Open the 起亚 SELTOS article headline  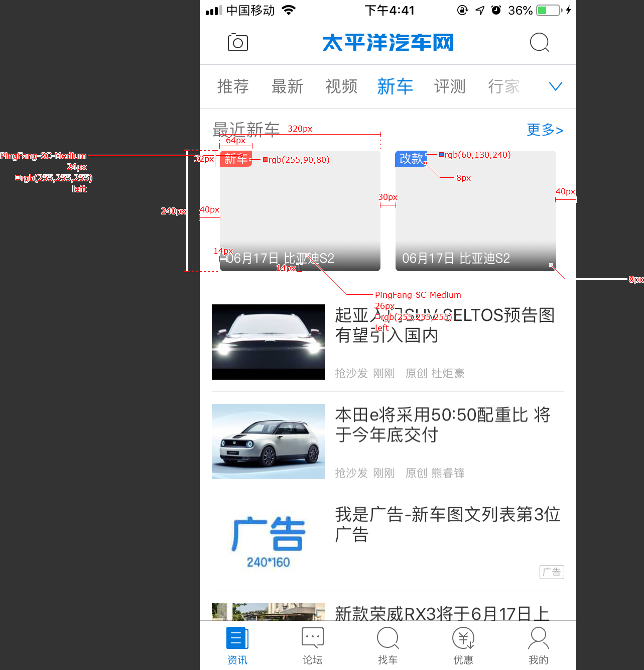pyautogui.click(x=444, y=325)
